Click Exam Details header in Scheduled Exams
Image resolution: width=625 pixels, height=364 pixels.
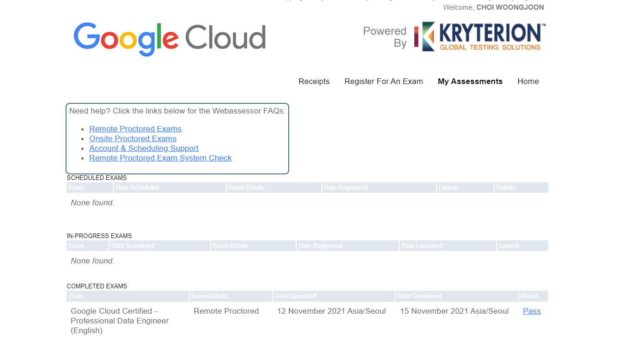click(274, 187)
